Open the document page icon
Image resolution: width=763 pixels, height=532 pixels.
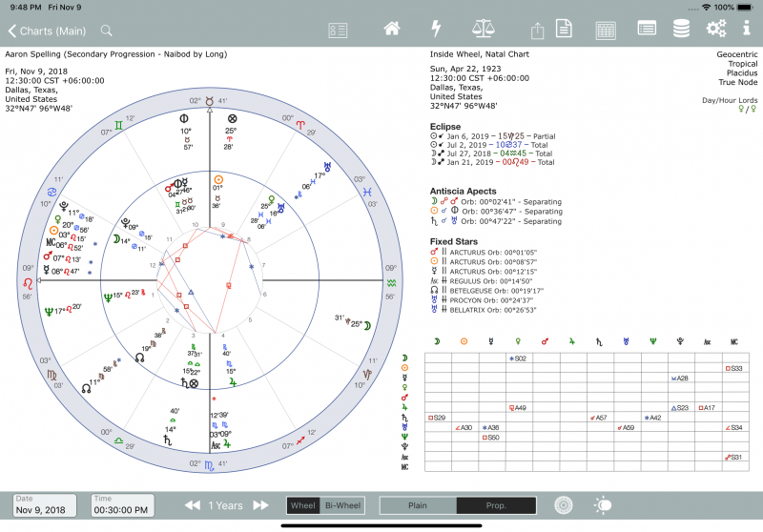point(564,29)
